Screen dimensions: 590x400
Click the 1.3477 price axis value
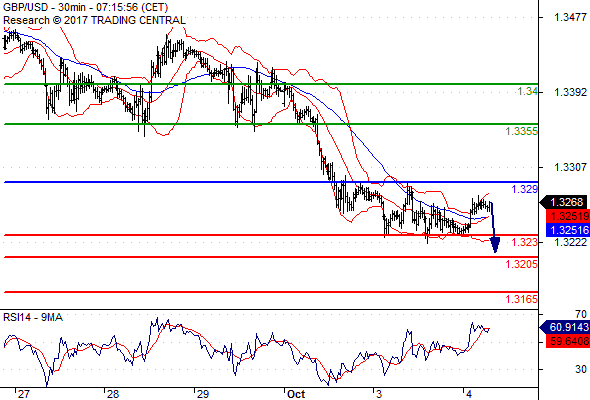[x=570, y=17]
